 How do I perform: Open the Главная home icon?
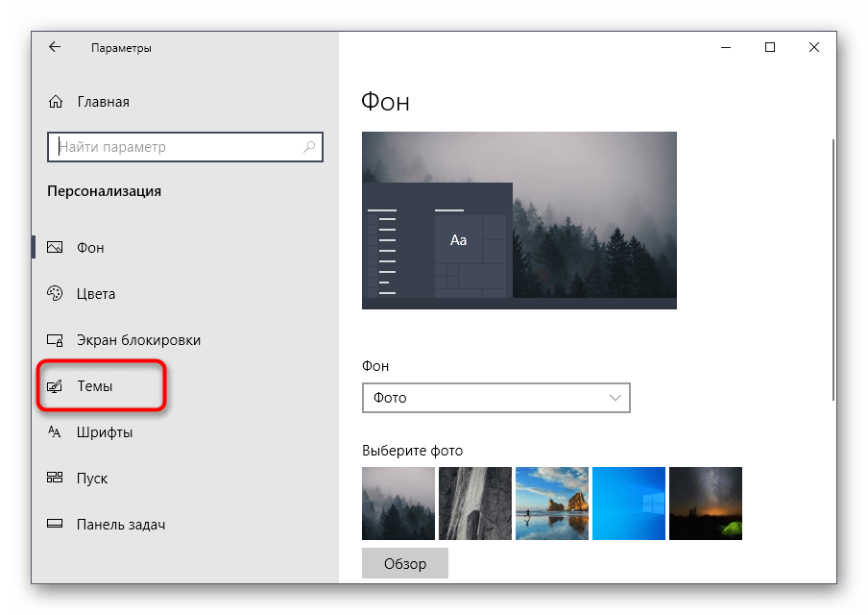pos(56,102)
